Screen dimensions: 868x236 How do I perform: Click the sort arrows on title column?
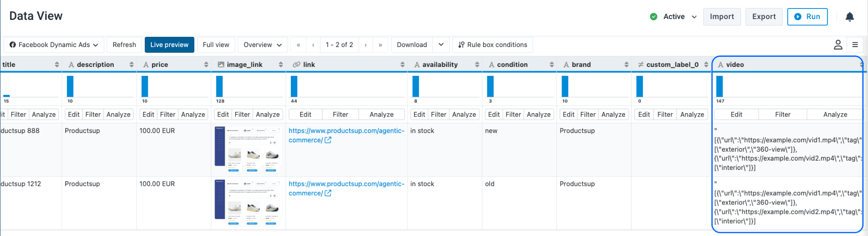[57, 64]
